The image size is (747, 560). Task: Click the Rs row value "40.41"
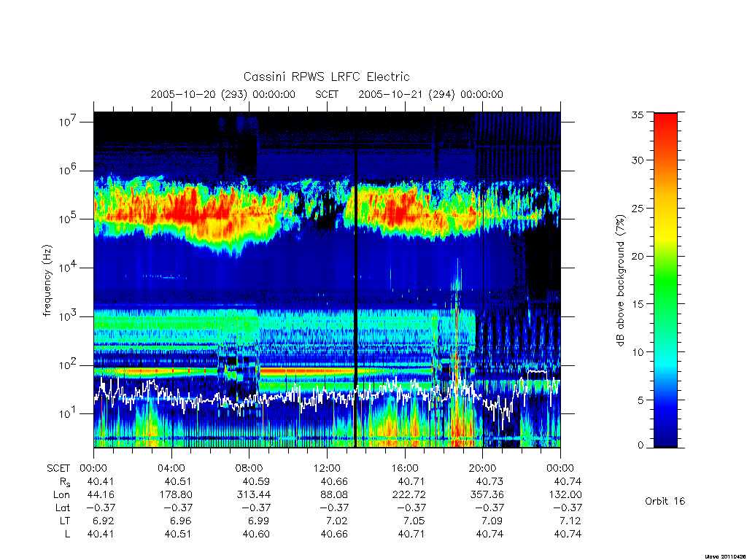(x=101, y=481)
